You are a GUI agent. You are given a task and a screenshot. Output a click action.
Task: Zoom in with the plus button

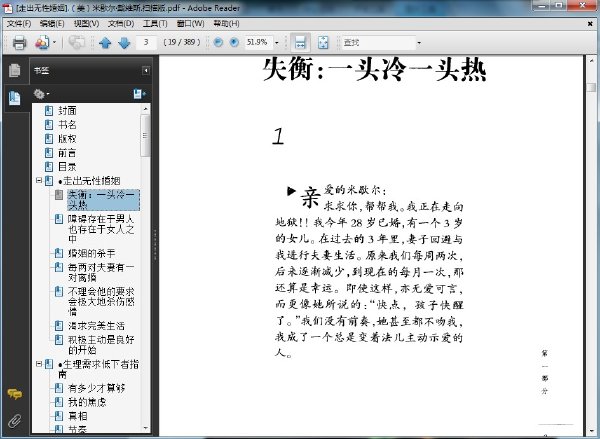click(x=234, y=42)
